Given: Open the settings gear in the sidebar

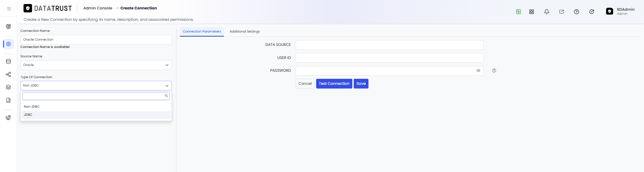Looking at the screenshot, I should point(8,44).
